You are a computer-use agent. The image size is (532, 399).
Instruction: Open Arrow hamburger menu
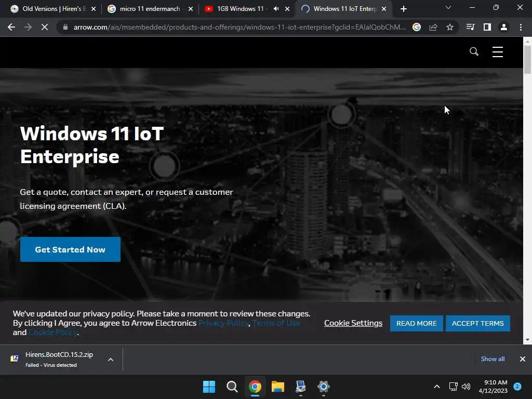(498, 51)
